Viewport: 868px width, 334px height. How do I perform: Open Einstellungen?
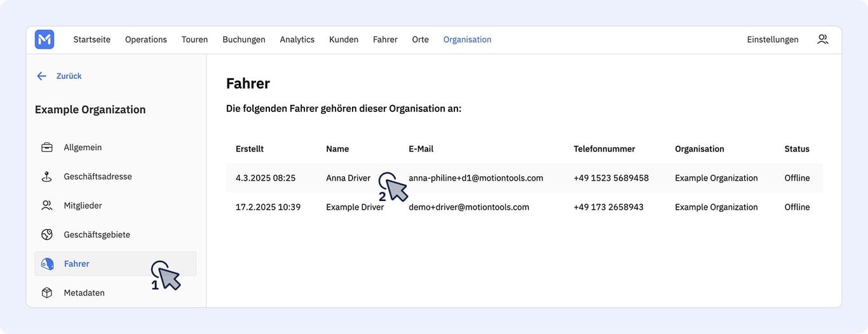click(x=773, y=39)
